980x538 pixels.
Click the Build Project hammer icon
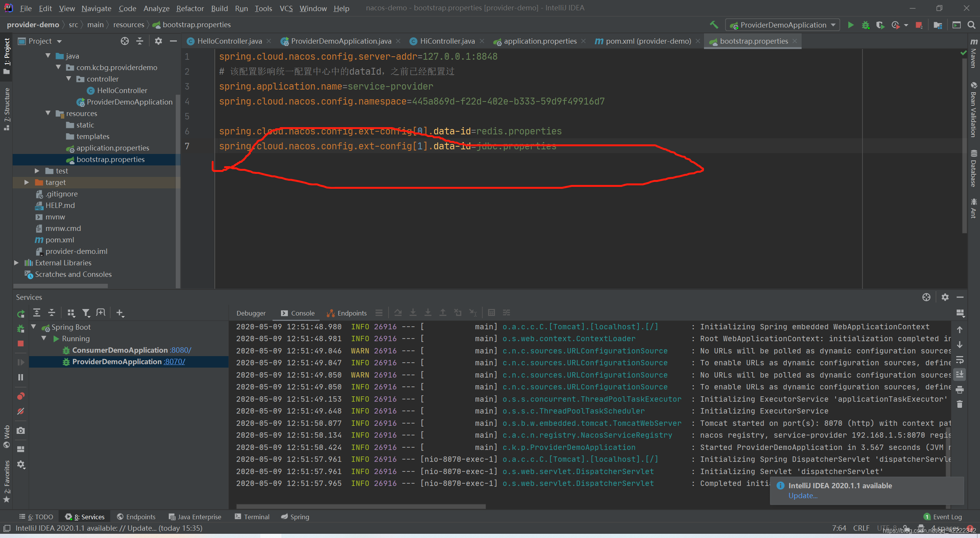[714, 25]
